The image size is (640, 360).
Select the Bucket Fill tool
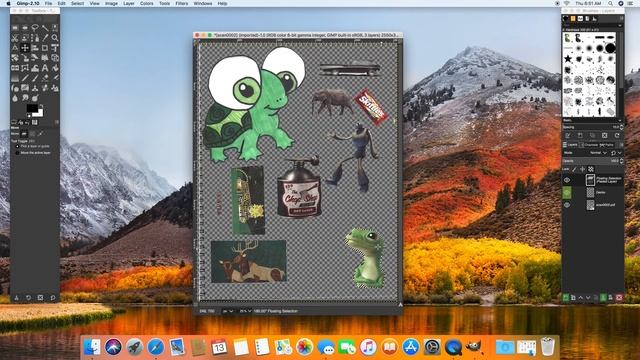point(55,68)
